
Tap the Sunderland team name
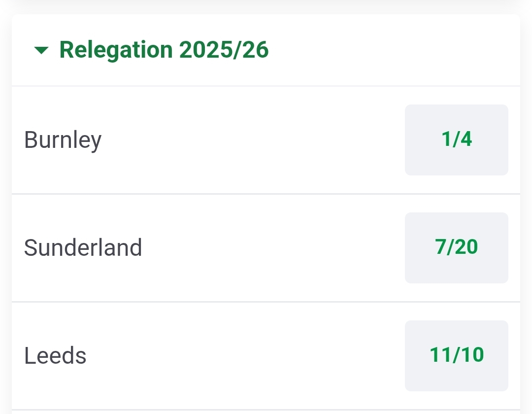point(83,248)
